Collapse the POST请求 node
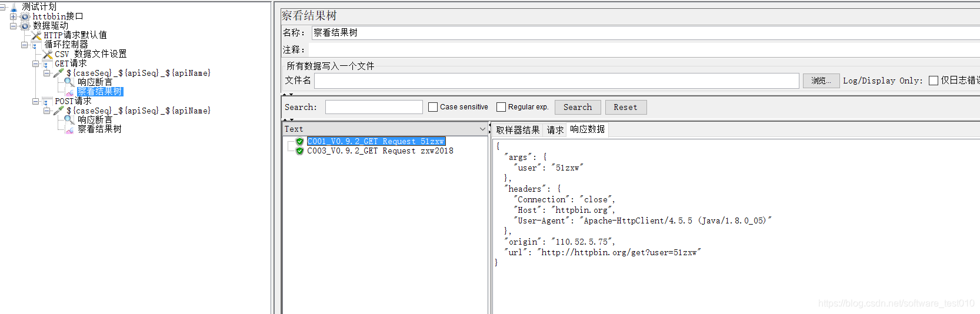 tap(36, 101)
